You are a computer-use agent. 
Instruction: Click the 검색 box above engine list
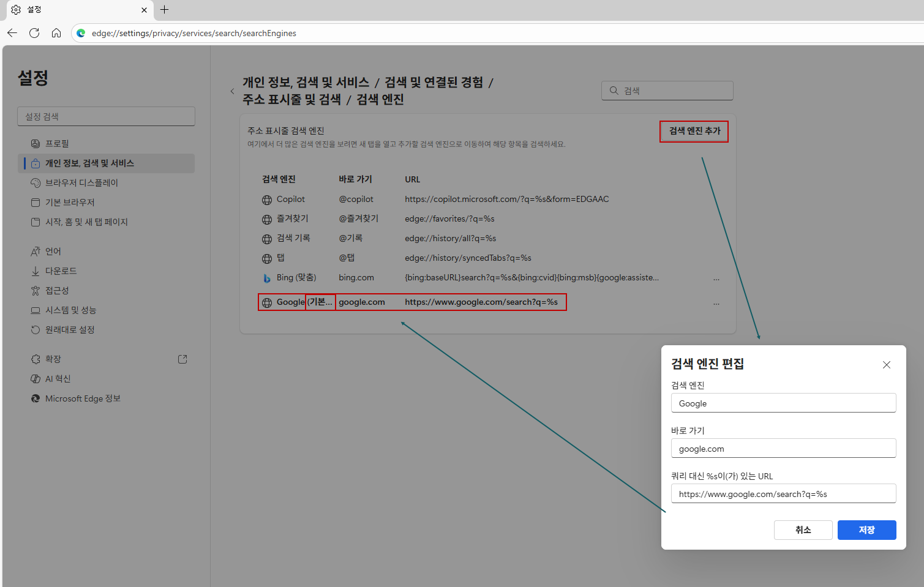click(667, 91)
